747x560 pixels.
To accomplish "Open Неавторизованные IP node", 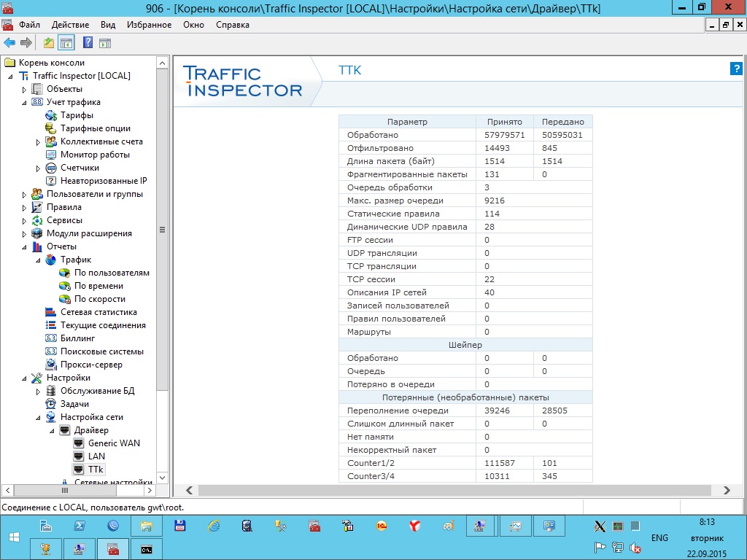I will point(104,181).
